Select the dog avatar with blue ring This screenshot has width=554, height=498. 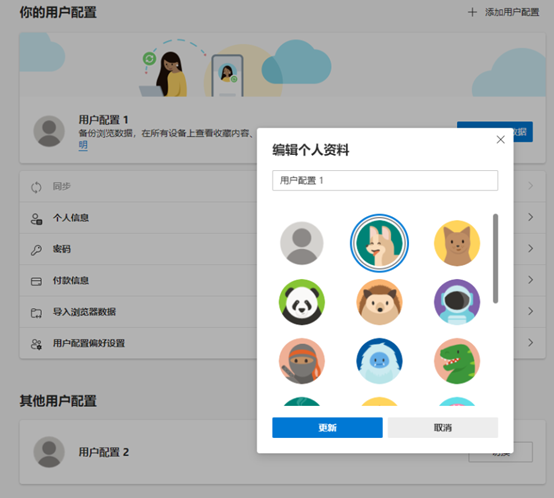(x=379, y=243)
